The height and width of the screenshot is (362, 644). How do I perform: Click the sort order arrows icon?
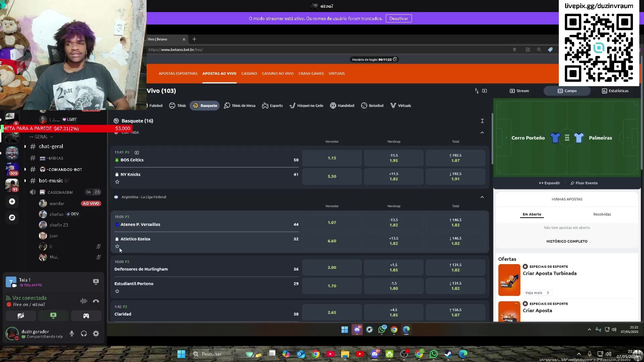point(477,91)
